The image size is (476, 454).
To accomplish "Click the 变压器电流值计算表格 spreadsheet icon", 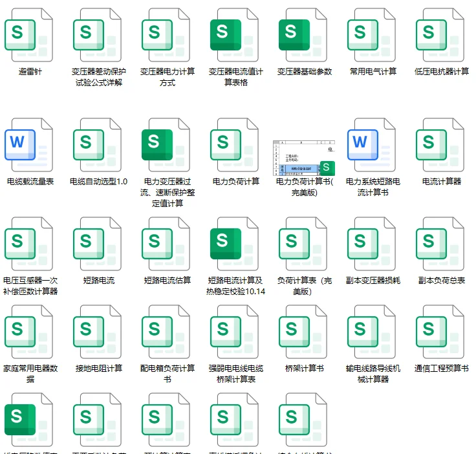I will [235, 35].
